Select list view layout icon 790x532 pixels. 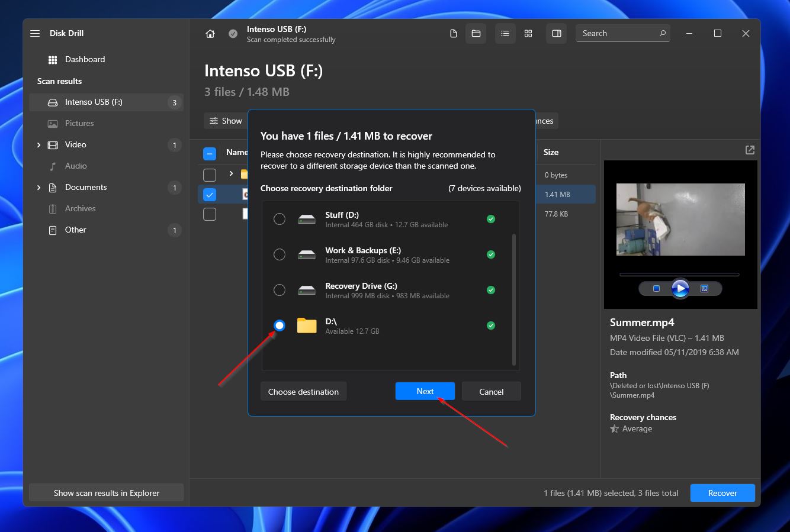tap(505, 34)
